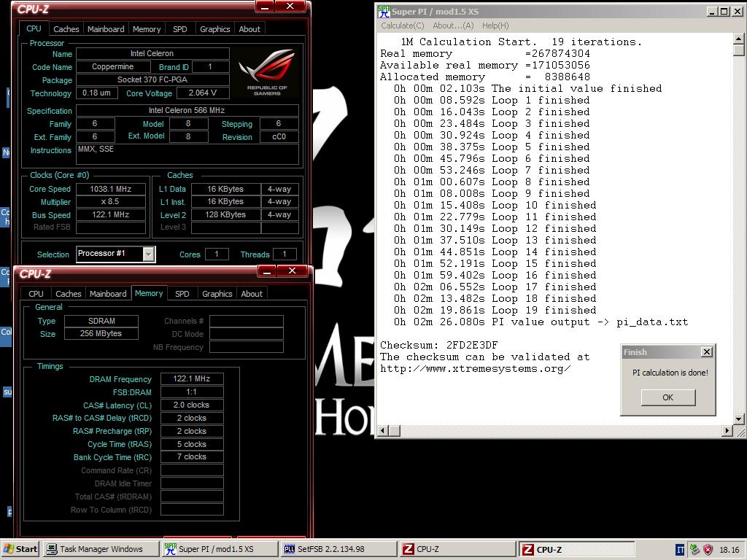Screen dimensions: 747x560
Task: Click the Checksum: 2FD2E3DF line
Action: coord(438,345)
